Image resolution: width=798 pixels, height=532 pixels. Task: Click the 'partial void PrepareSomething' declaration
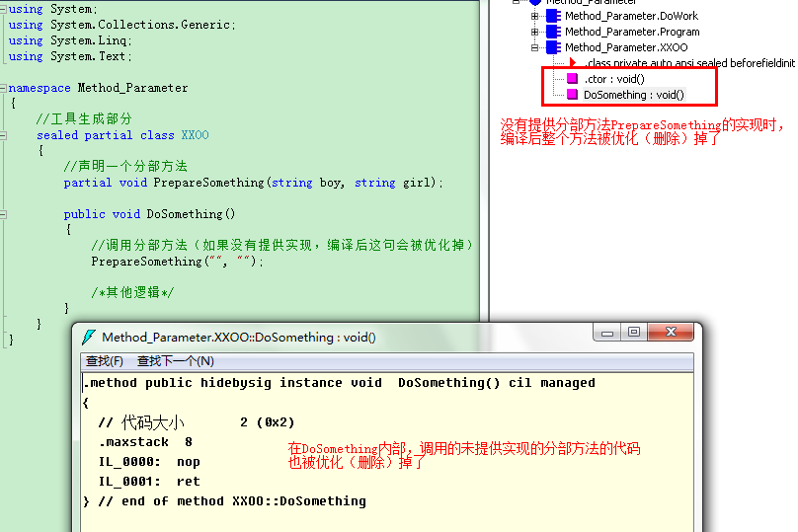tap(254, 183)
